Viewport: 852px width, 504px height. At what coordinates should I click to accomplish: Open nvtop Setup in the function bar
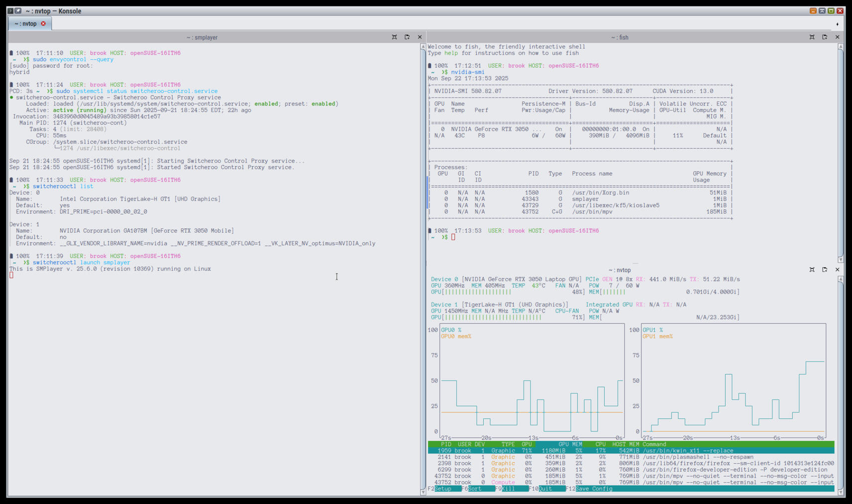tap(442, 489)
